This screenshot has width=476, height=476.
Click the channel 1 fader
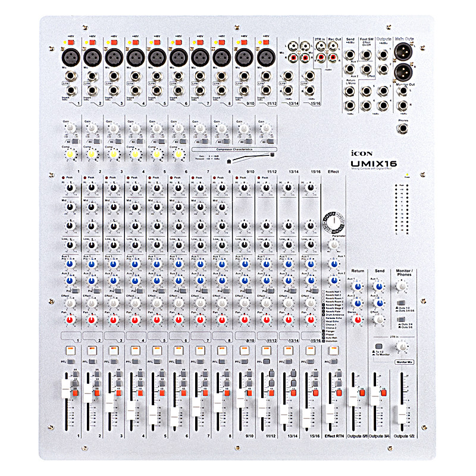coord(66,389)
